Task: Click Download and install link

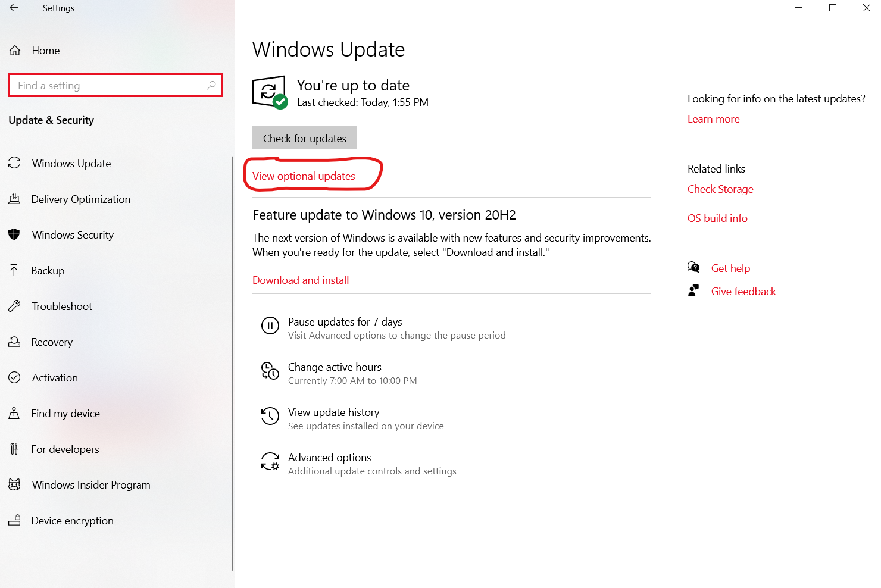Action: tap(301, 280)
